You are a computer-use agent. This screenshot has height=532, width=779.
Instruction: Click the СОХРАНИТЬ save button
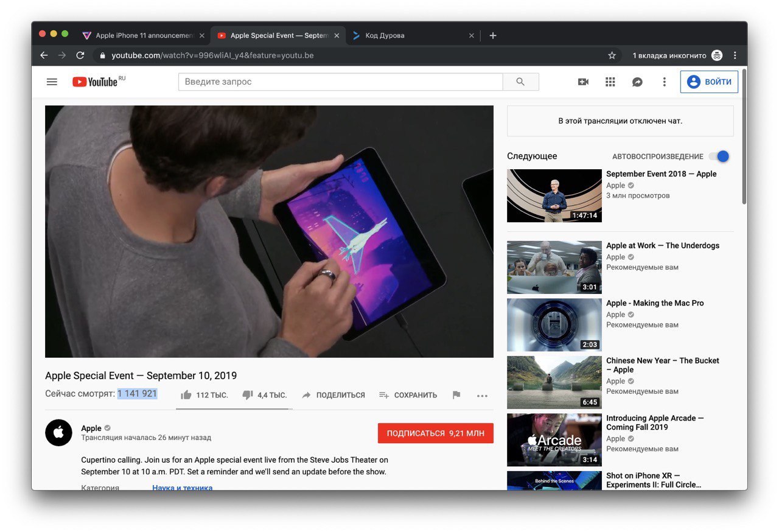pos(408,395)
